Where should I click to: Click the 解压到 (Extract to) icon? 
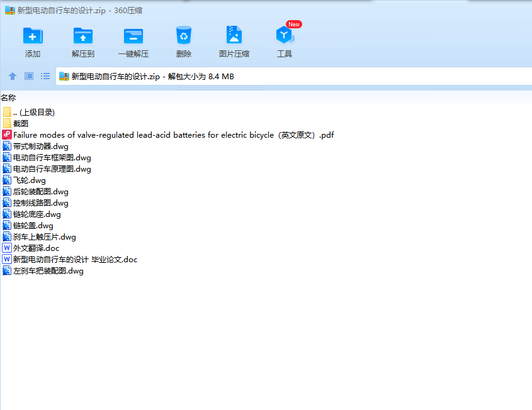pyautogui.click(x=82, y=36)
